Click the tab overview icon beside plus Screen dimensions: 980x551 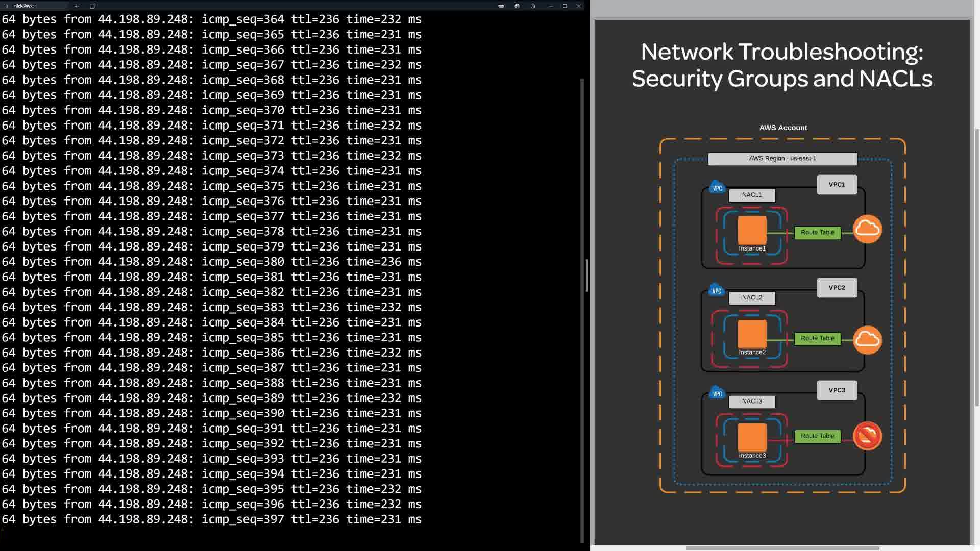pyautogui.click(x=92, y=6)
